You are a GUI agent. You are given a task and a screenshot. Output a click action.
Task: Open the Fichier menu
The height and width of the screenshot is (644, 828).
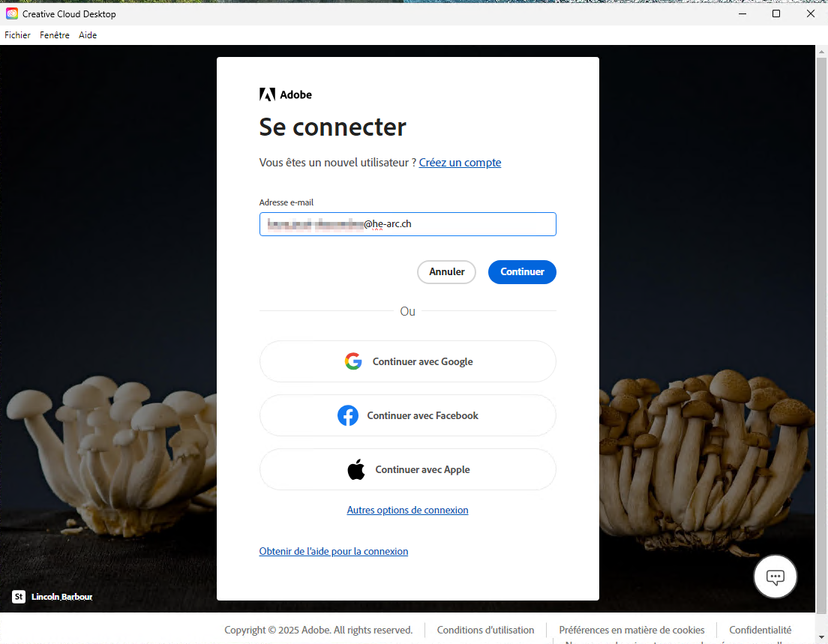coord(17,35)
